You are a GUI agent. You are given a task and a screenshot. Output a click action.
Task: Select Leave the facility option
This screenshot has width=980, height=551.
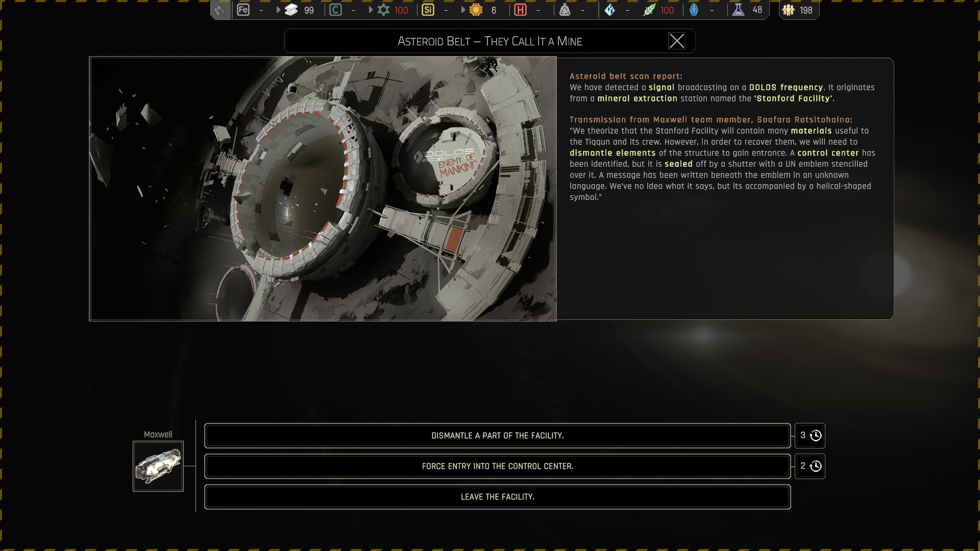[497, 497]
